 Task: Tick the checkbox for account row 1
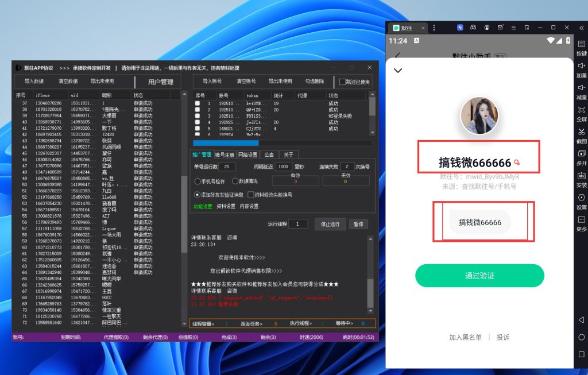point(198,104)
